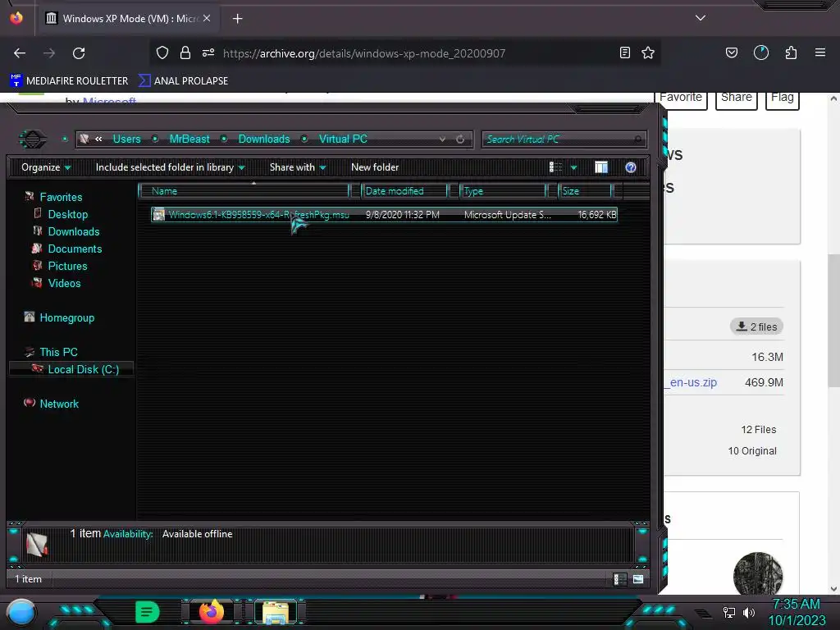Click the Share button on archive.org
The width and height of the screenshot is (840, 630).
point(737,98)
